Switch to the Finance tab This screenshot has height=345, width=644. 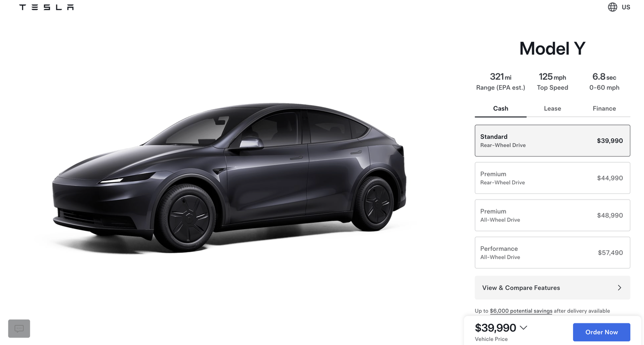coord(604,108)
